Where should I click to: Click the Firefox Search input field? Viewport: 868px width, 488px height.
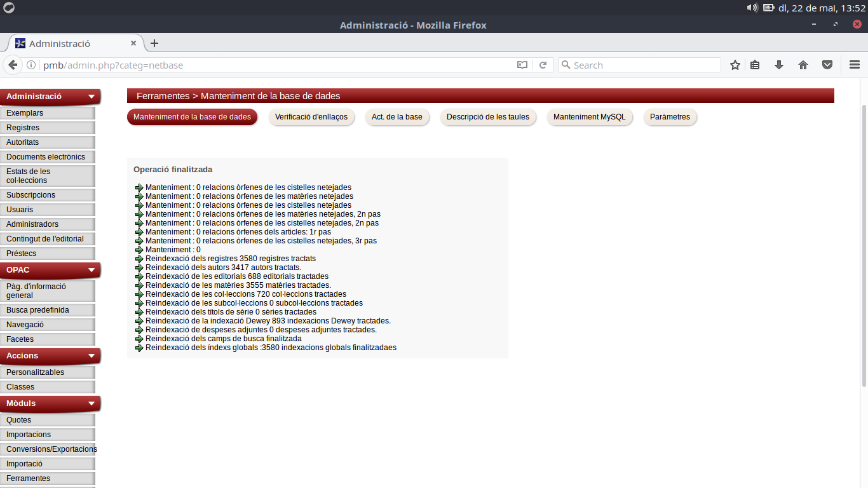tap(639, 65)
